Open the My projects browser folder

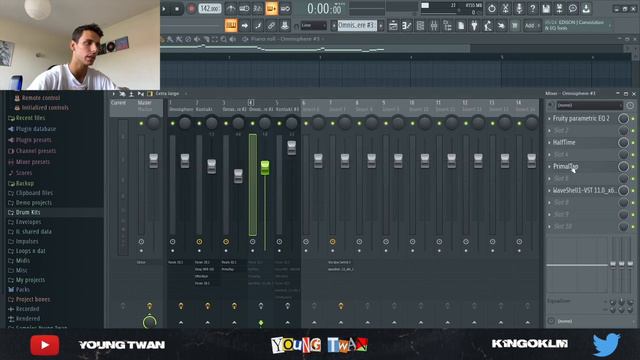[30, 280]
